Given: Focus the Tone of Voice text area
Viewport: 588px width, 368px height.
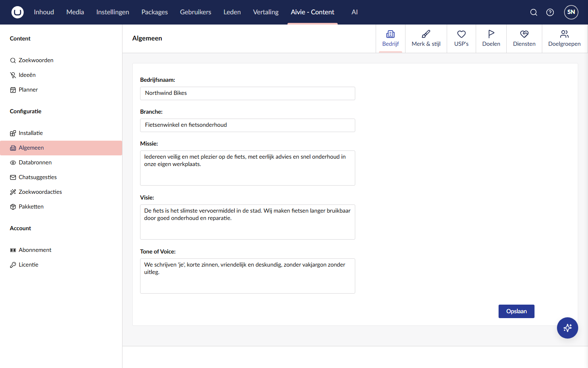Looking at the screenshot, I should [x=247, y=276].
